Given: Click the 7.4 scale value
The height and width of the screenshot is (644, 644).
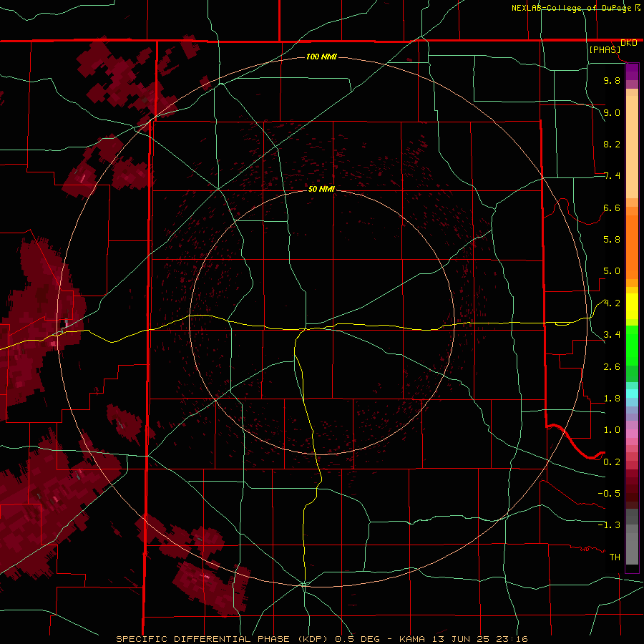Looking at the screenshot, I should (612, 176).
